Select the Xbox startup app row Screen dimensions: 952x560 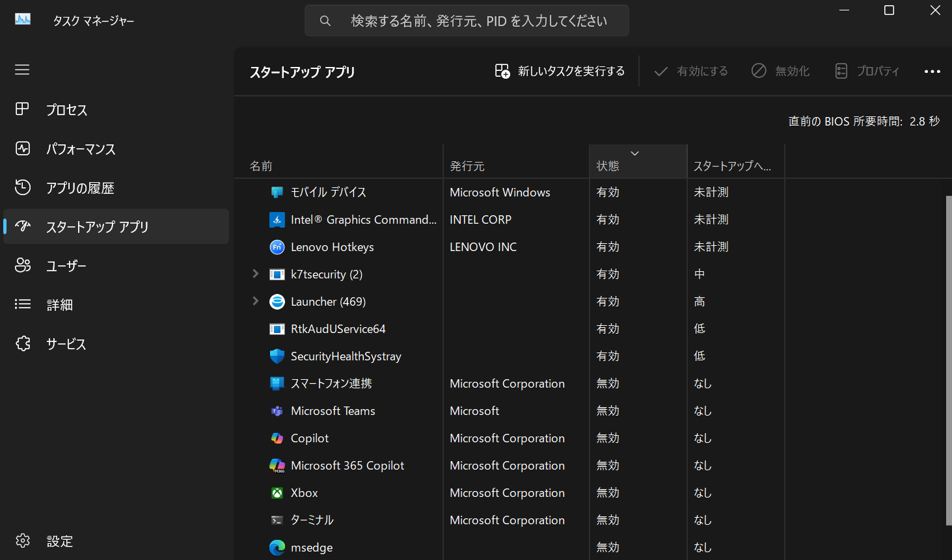coord(304,493)
